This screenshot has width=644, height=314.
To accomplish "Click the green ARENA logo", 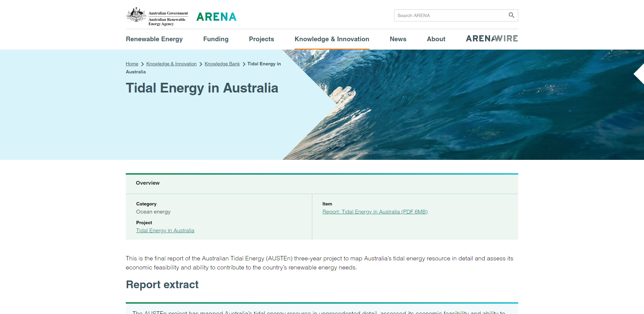I will pyautogui.click(x=216, y=17).
